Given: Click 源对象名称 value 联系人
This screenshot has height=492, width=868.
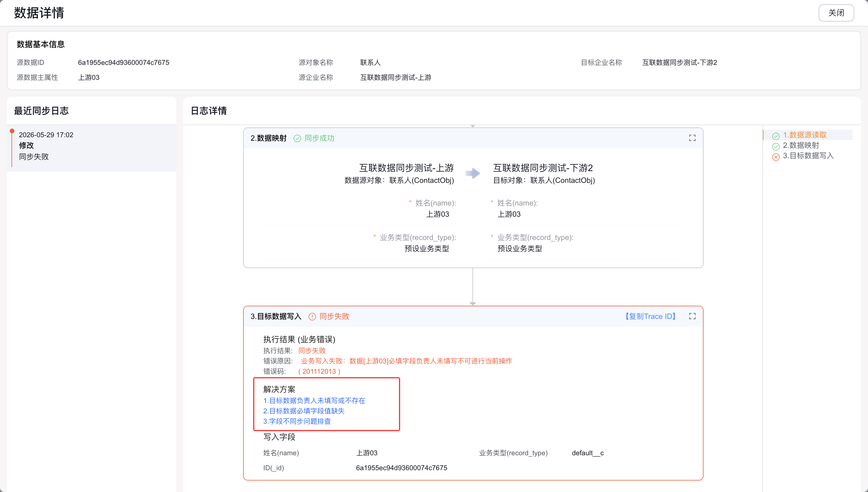Looking at the screenshot, I should [370, 63].
